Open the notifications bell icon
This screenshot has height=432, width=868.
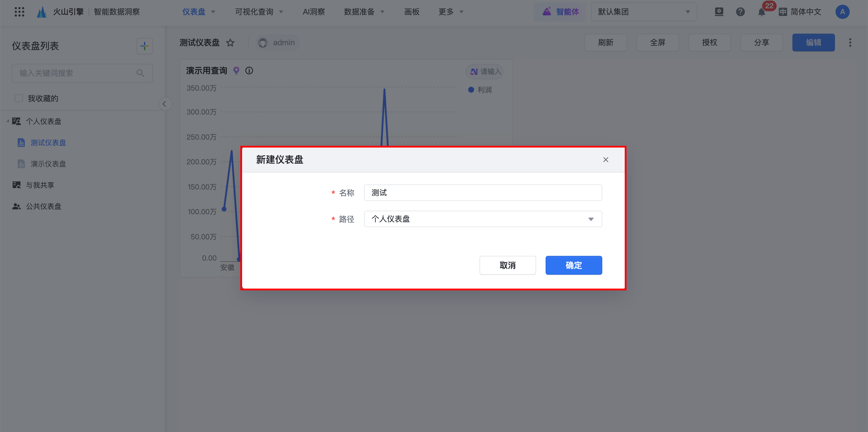761,12
